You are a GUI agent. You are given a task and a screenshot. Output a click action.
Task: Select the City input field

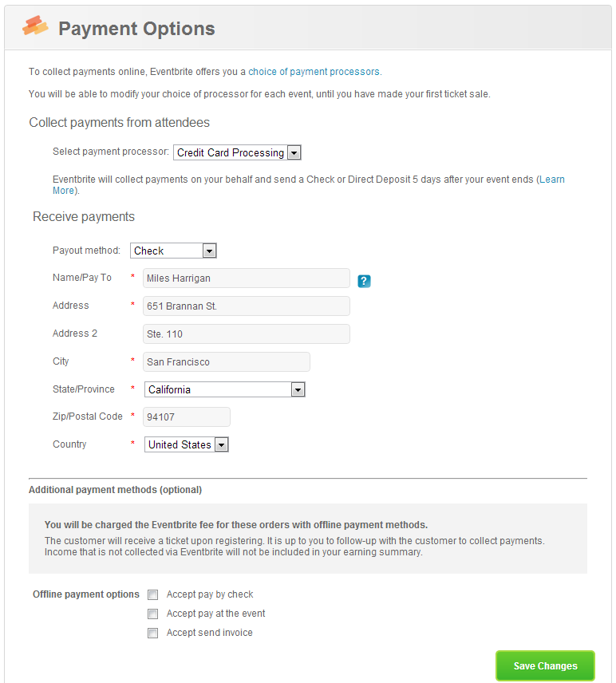[227, 361]
